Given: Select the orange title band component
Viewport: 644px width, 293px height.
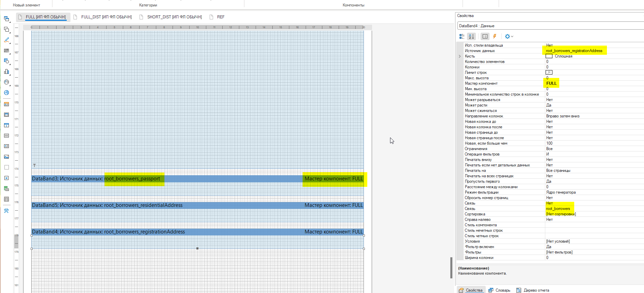Looking at the screenshot, I should [x=6, y=104].
